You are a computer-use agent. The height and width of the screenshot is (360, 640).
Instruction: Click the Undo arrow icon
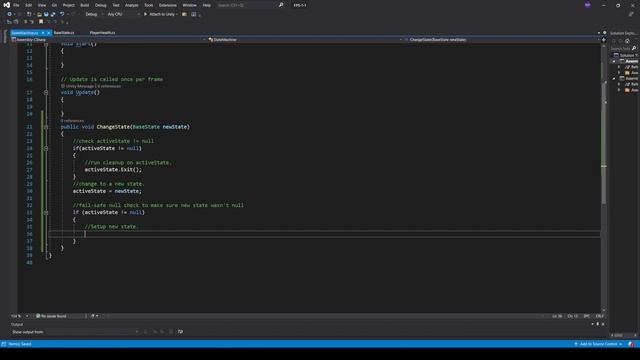click(62, 14)
